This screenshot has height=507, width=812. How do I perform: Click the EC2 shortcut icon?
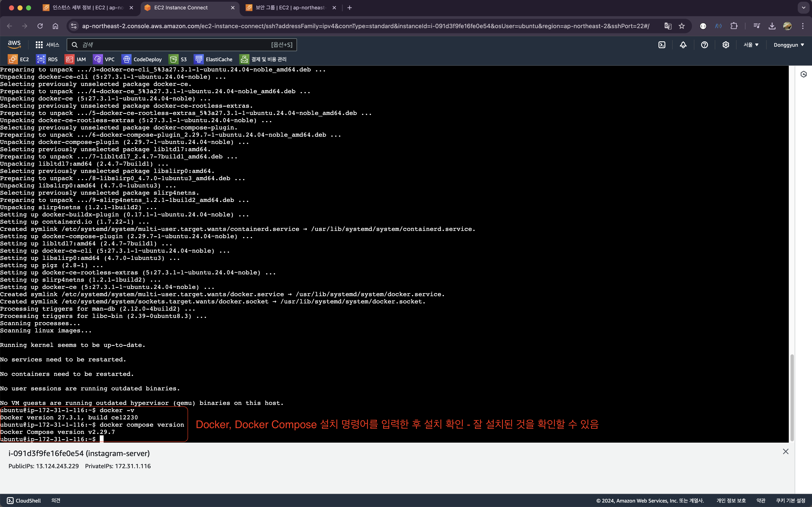[13, 59]
